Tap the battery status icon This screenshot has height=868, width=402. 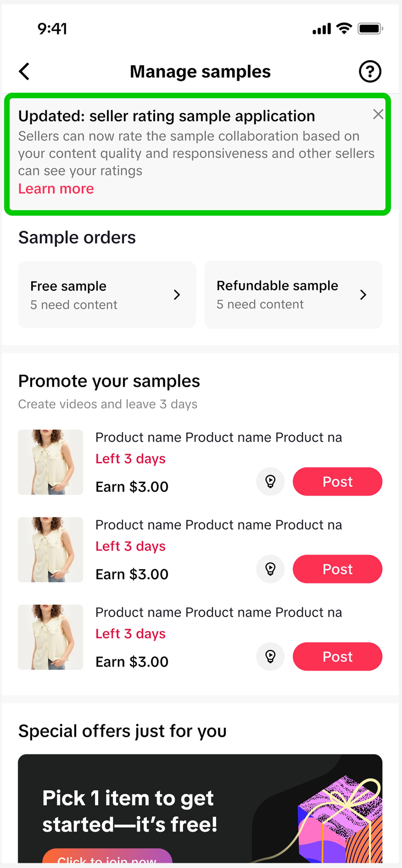(x=370, y=29)
